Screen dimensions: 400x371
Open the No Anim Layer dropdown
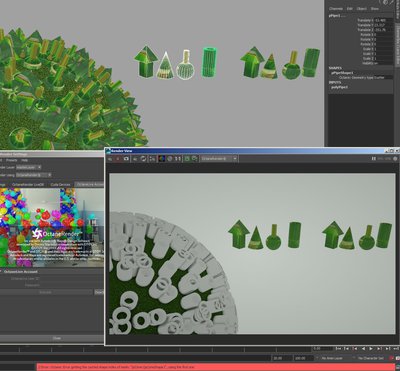(334, 358)
